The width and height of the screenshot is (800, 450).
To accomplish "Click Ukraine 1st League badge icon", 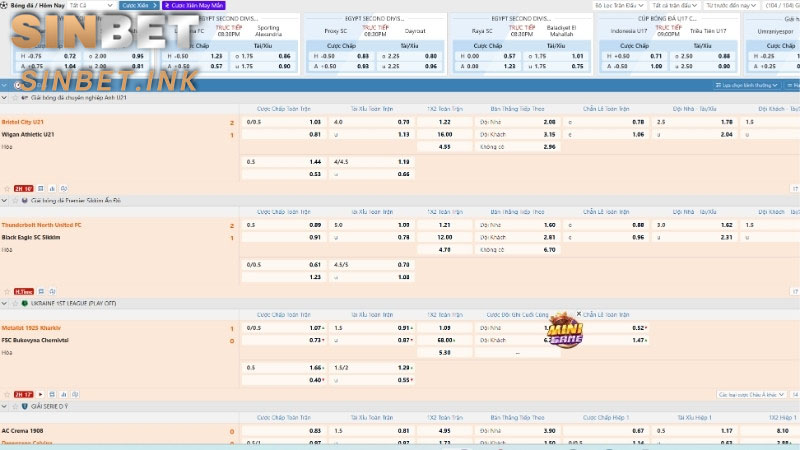I will 24,303.
